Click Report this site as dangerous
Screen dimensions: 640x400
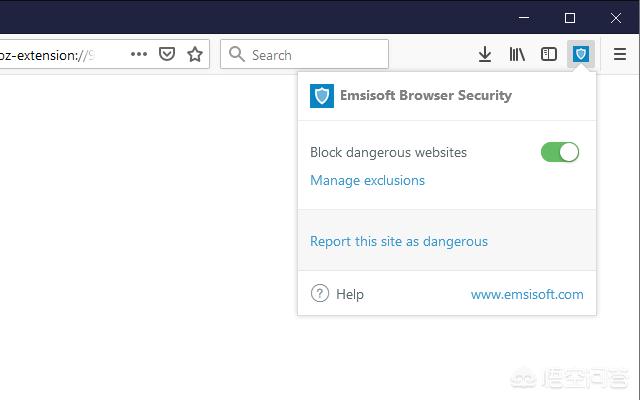(x=399, y=241)
